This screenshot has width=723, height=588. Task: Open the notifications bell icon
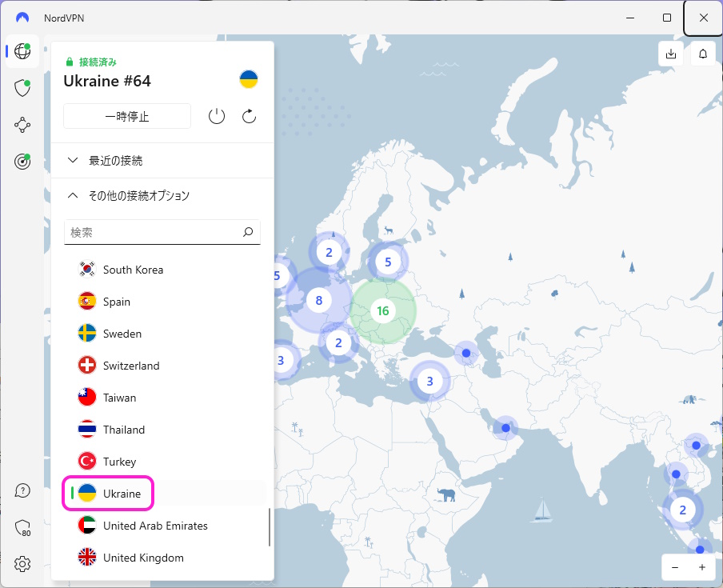point(703,54)
